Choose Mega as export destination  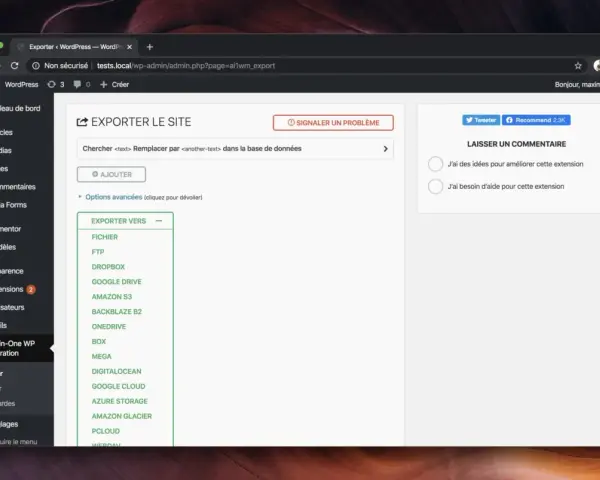tap(101, 356)
